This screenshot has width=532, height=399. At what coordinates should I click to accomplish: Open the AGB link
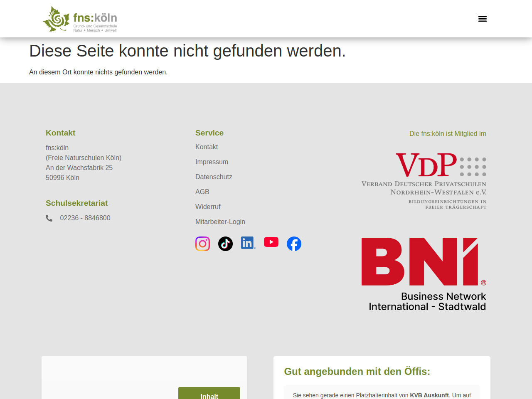pos(202,192)
